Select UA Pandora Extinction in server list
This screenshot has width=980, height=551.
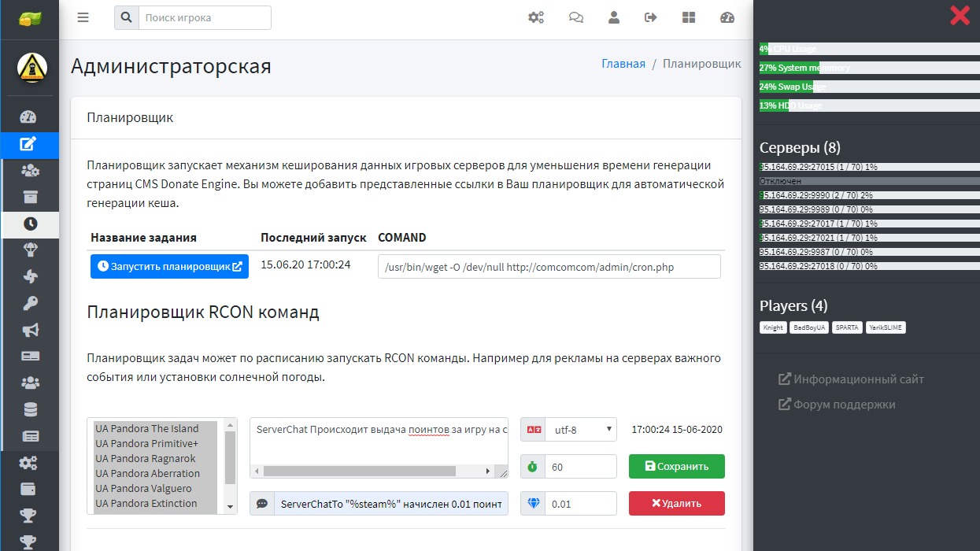(146, 503)
